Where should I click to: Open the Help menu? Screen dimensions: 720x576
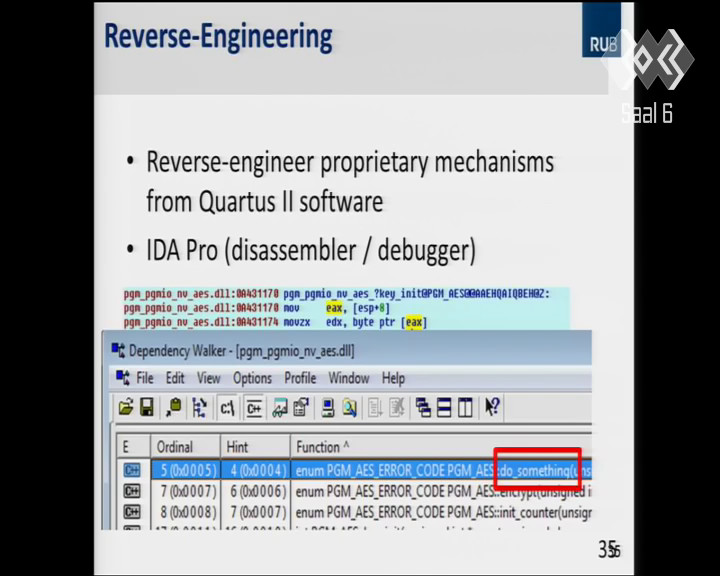click(x=393, y=378)
